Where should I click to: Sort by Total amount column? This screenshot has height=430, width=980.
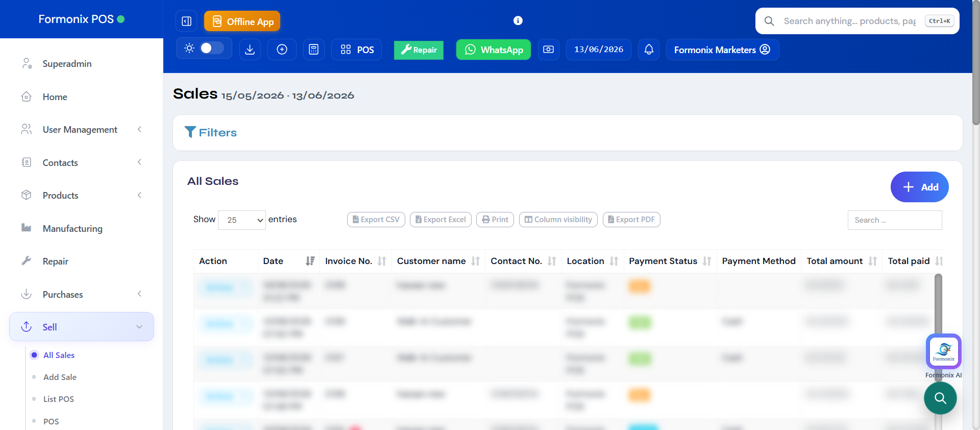(842, 261)
